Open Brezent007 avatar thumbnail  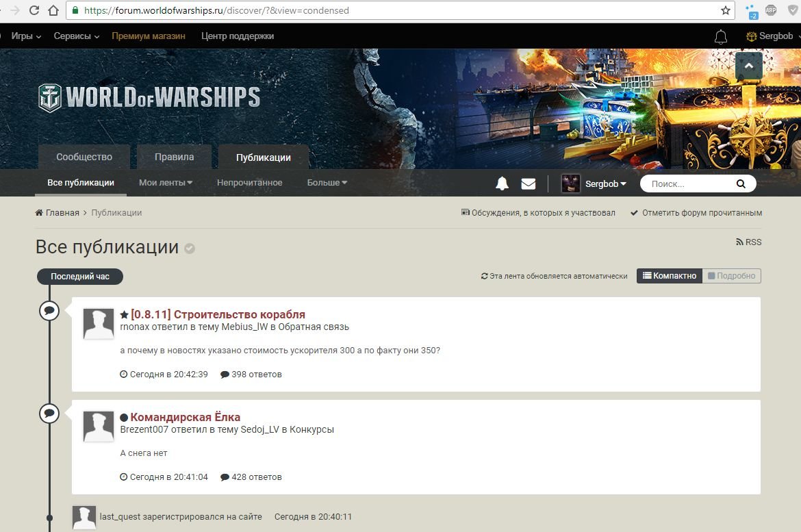[99, 426]
